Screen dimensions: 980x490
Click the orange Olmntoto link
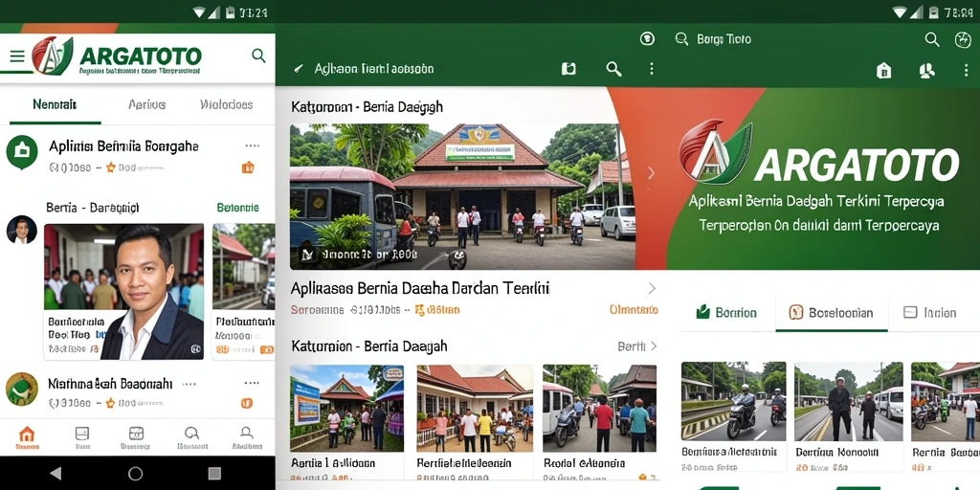(x=634, y=309)
